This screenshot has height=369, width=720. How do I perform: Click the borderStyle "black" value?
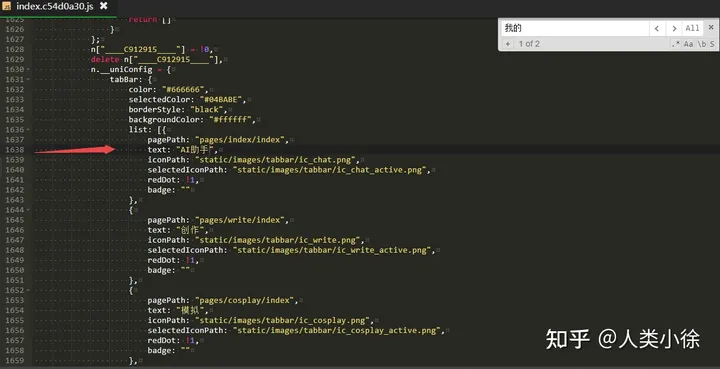(207, 110)
